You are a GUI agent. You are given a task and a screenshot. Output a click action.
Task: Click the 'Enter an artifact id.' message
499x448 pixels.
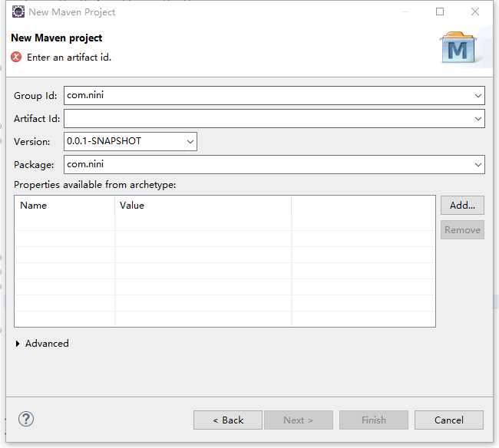(x=69, y=58)
